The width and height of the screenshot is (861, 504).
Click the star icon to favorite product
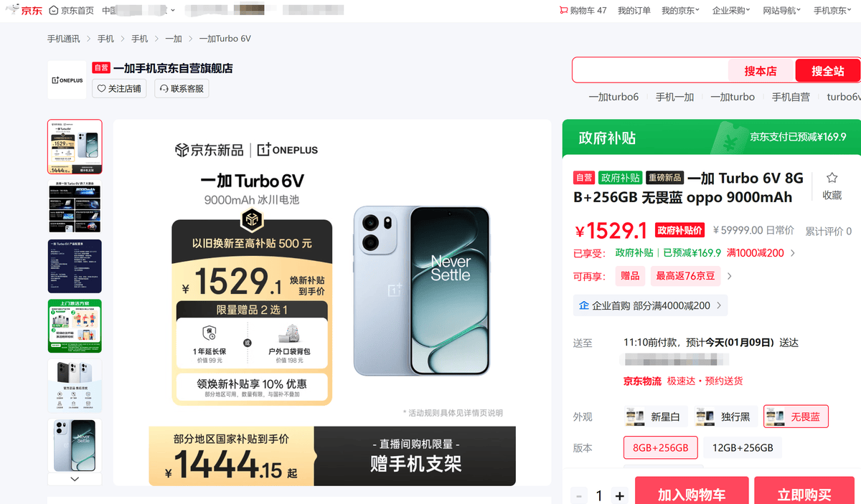(x=832, y=178)
